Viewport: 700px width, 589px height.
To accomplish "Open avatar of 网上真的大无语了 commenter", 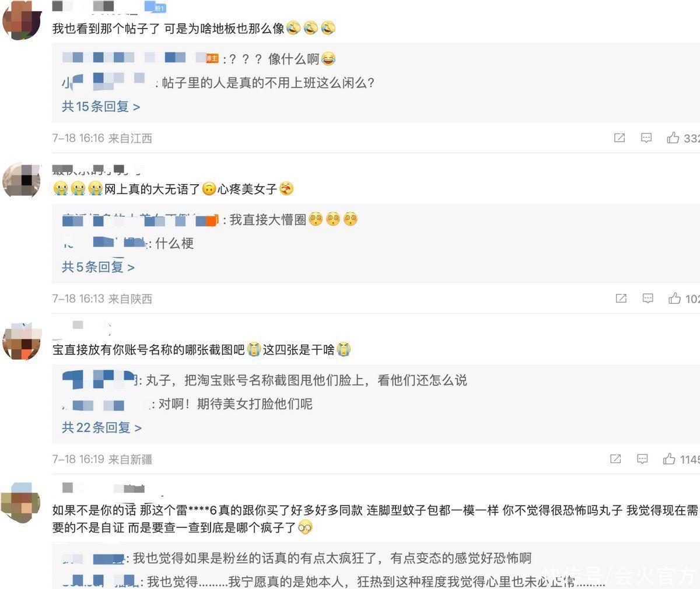I will (x=22, y=180).
